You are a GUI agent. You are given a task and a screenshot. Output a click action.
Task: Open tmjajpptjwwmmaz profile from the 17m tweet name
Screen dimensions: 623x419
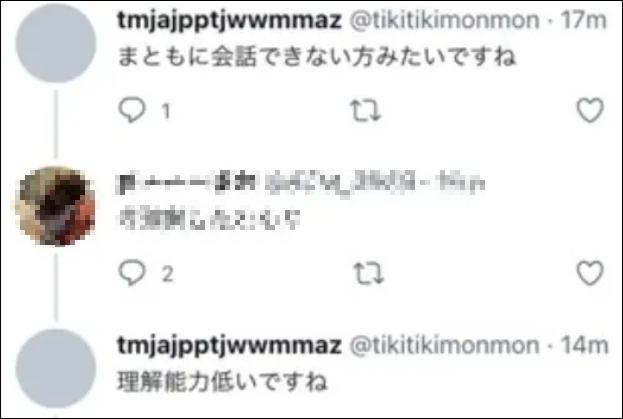pos(230,21)
